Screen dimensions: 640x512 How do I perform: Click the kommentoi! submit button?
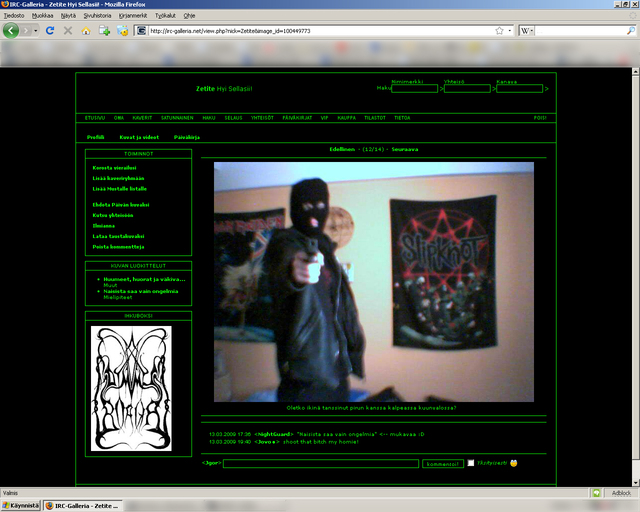pos(443,464)
